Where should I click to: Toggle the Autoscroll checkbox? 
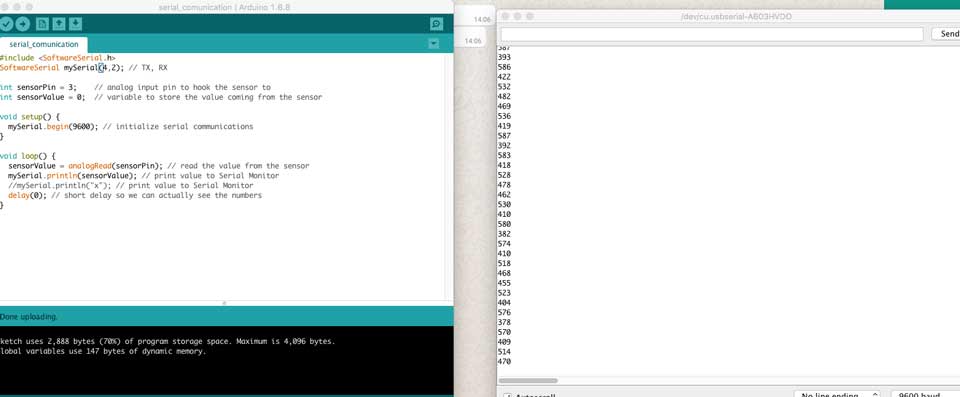pyautogui.click(x=508, y=395)
